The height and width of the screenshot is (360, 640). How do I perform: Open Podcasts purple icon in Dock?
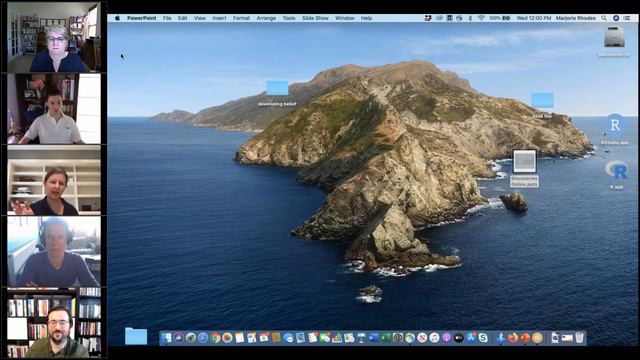tap(447, 338)
